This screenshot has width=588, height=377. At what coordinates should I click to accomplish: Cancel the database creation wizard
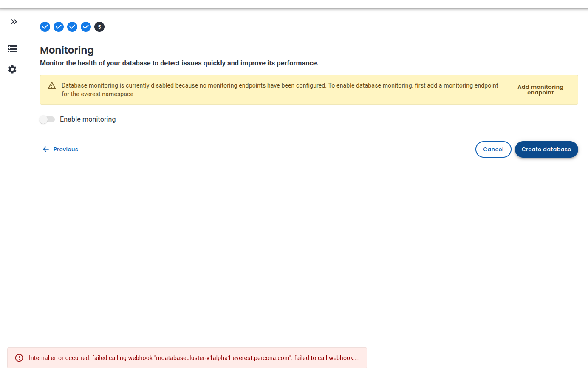(493, 149)
